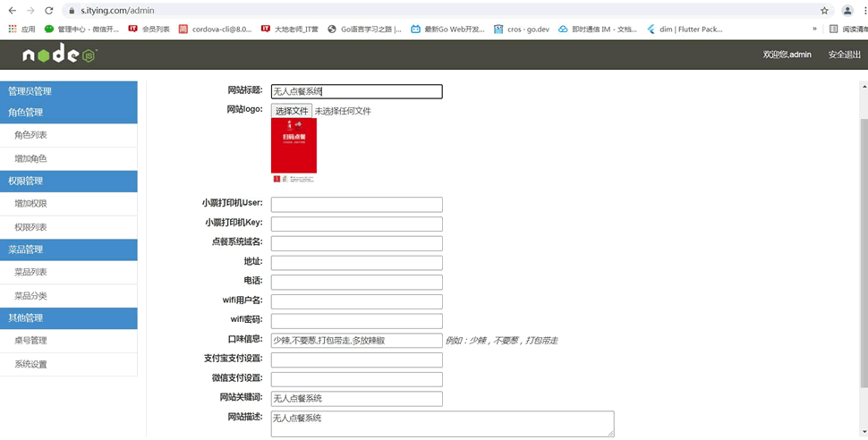Click the 网站关键词 input field
This screenshot has width=868, height=440.
pyautogui.click(x=356, y=399)
